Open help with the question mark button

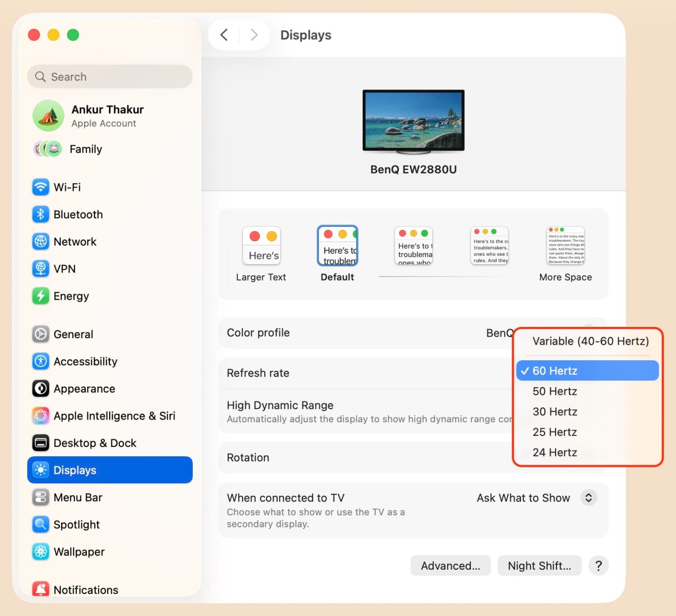pos(599,566)
